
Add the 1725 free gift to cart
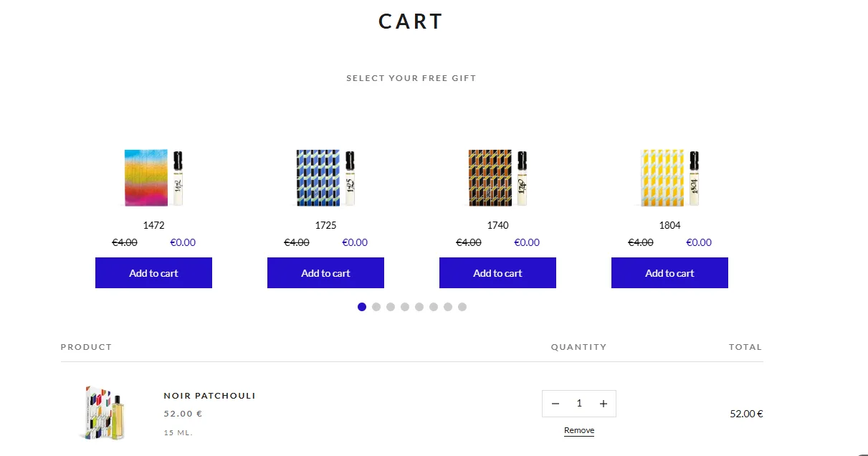pyautogui.click(x=325, y=273)
